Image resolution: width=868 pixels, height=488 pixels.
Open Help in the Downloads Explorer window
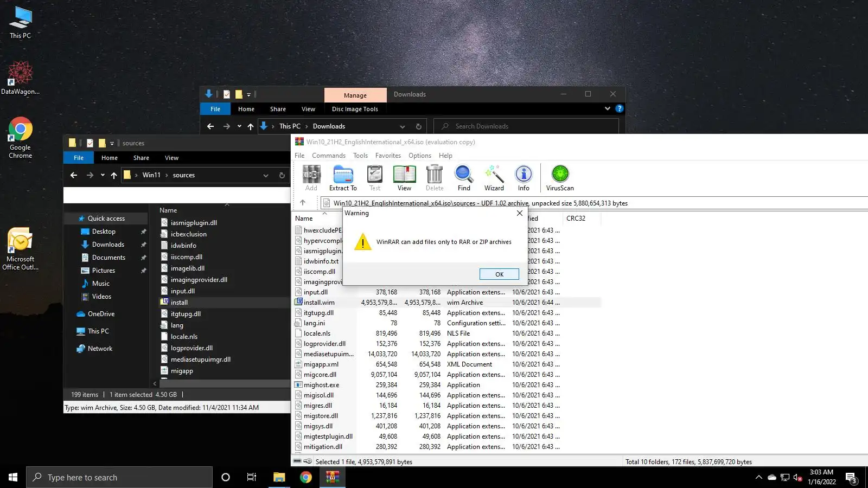(619, 108)
